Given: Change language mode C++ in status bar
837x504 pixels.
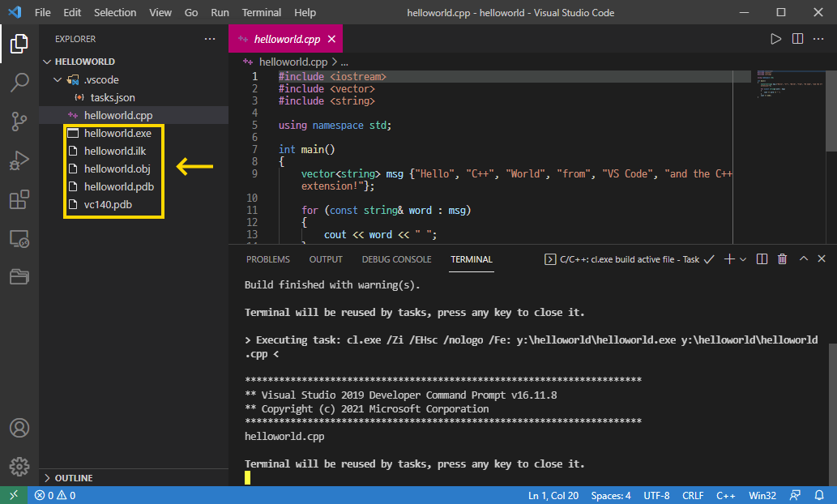Looking at the screenshot, I should (x=726, y=495).
